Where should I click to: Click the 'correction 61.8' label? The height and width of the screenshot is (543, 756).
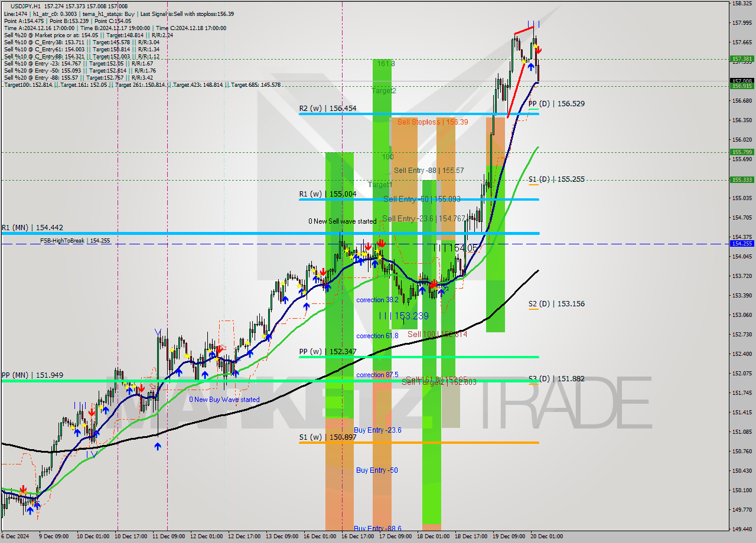click(377, 336)
